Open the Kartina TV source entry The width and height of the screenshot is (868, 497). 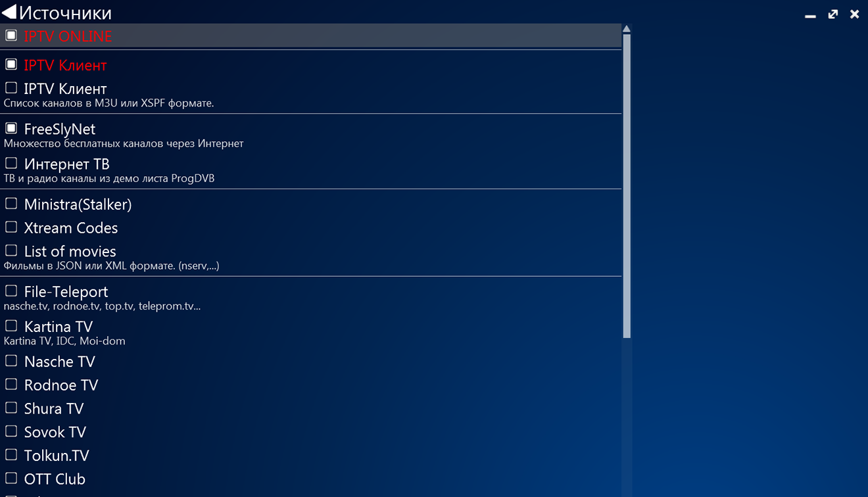point(59,326)
